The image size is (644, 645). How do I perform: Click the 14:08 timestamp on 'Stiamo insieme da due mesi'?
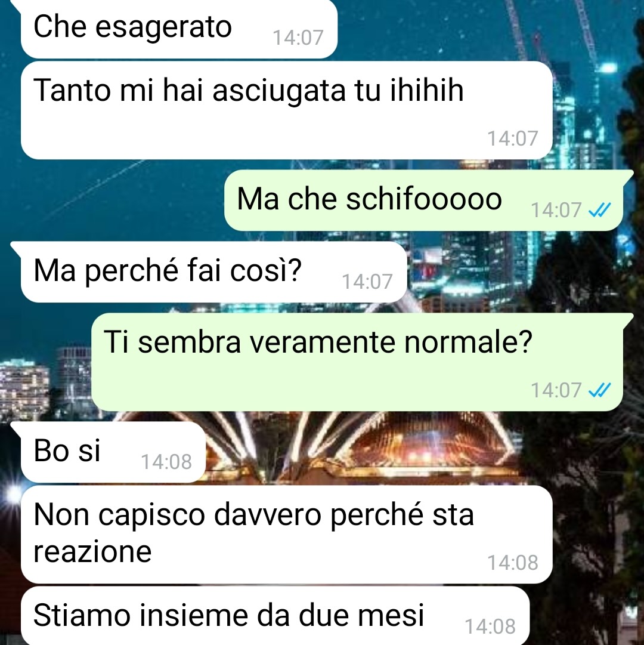click(490, 627)
